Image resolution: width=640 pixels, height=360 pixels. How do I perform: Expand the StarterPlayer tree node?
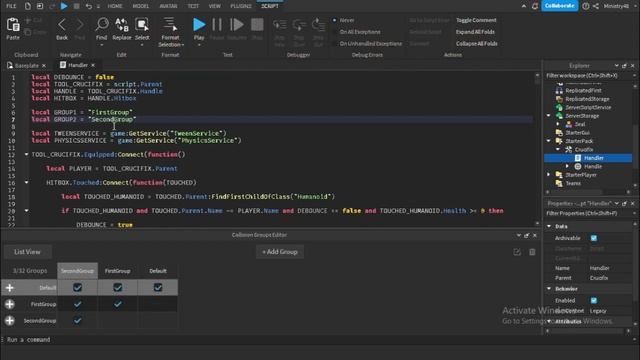549,175
